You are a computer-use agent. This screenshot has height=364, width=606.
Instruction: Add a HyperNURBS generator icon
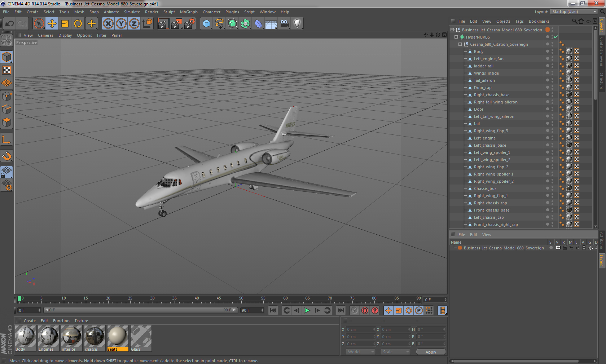[232, 24]
